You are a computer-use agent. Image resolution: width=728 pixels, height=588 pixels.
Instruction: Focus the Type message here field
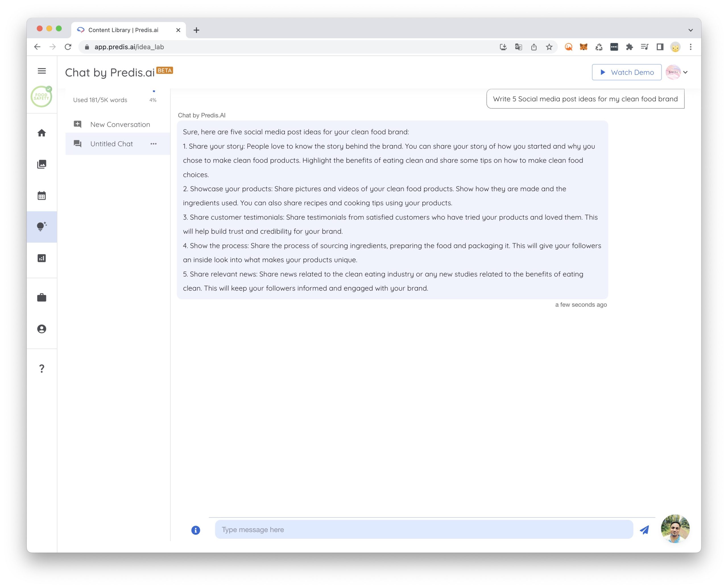click(424, 529)
